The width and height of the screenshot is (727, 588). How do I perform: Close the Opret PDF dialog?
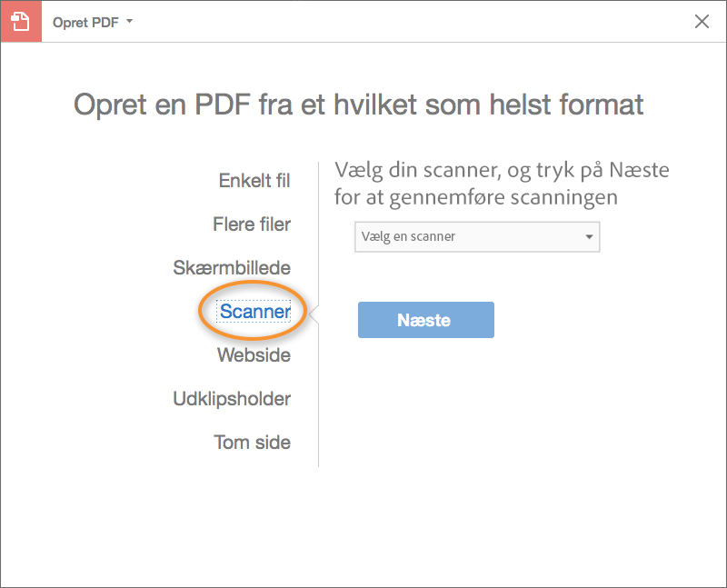click(x=702, y=22)
